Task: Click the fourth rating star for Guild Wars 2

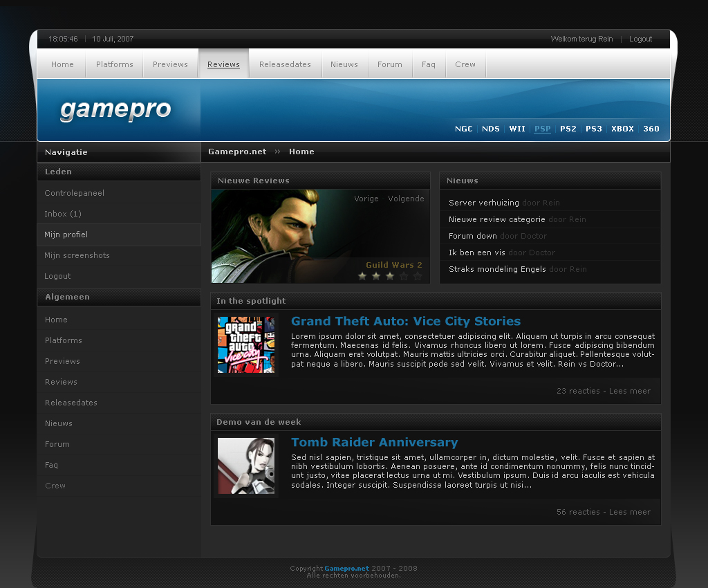Action: pyautogui.click(x=404, y=276)
